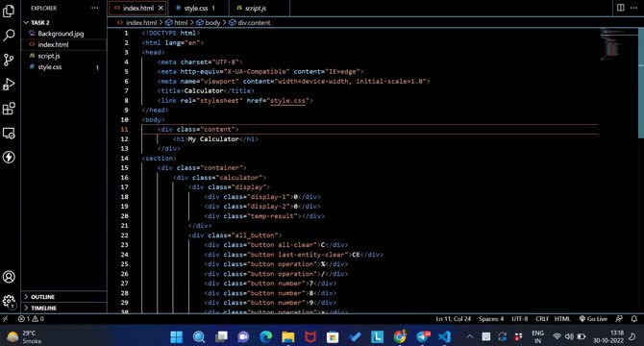Split the editor to the right
Image resolution: width=644 pixels, height=346 pixels.
pos(621,8)
